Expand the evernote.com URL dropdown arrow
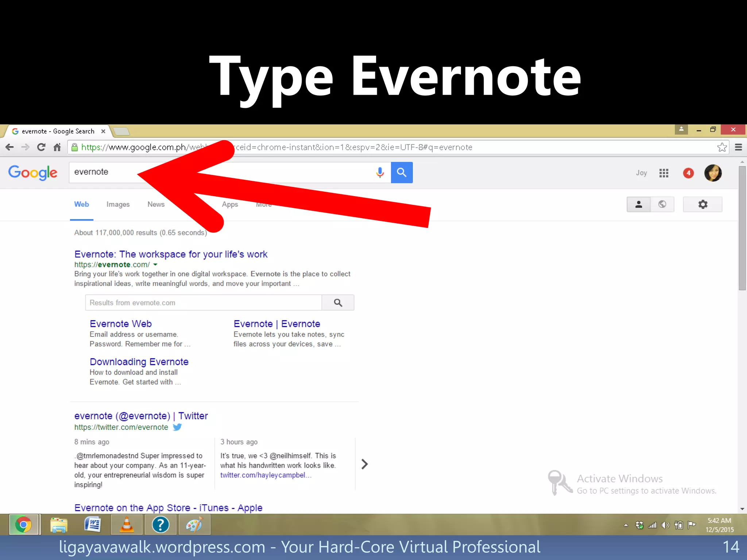Viewport: 747px width, 560px height. [x=155, y=265]
